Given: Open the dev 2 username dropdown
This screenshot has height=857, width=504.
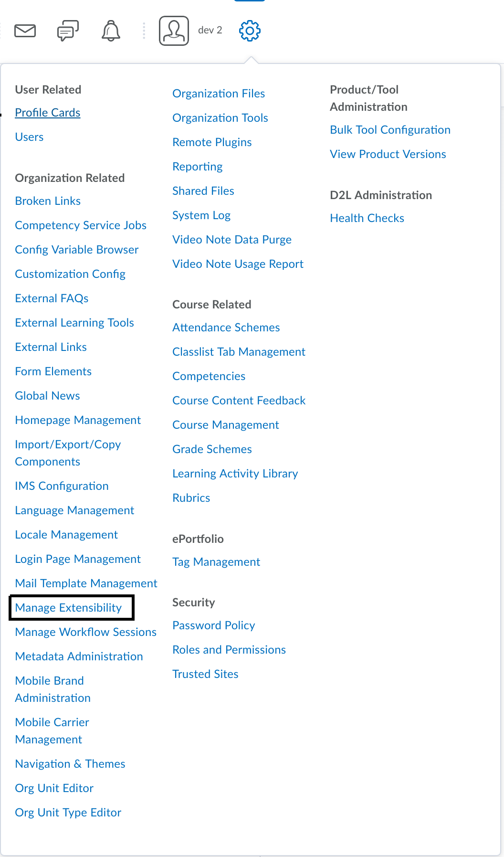Looking at the screenshot, I should click(x=210, y=31).
